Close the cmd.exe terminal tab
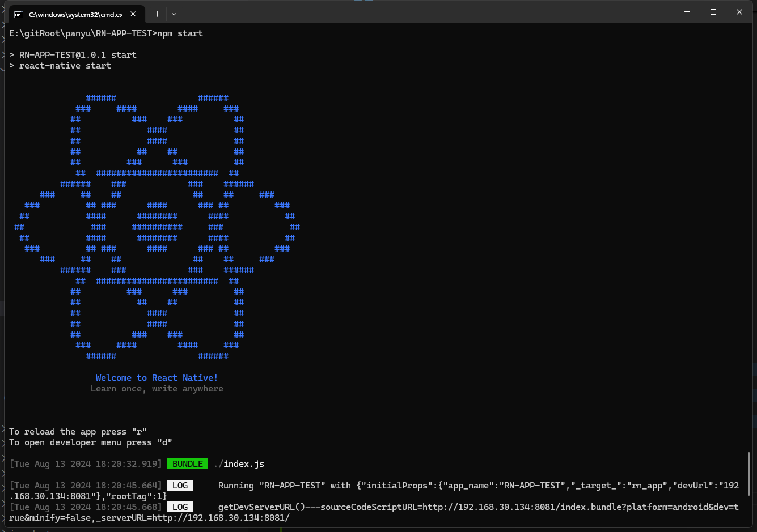757x532 pixels. [133, 14]
